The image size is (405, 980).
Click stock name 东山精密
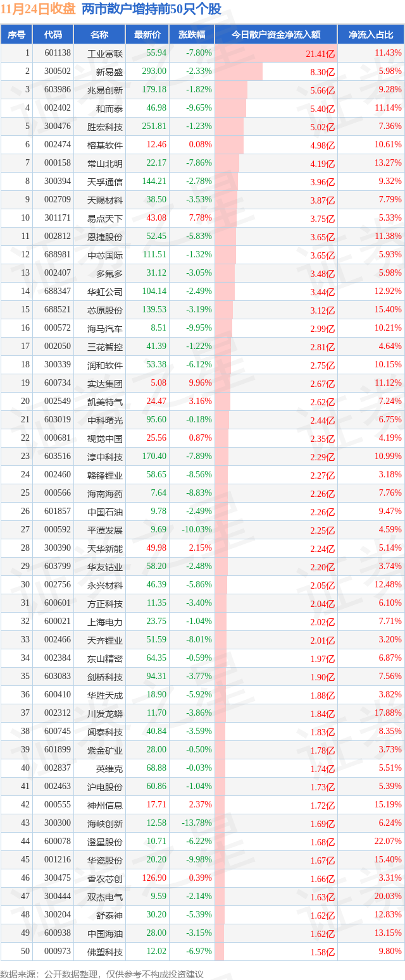click(x=105, y=658)
